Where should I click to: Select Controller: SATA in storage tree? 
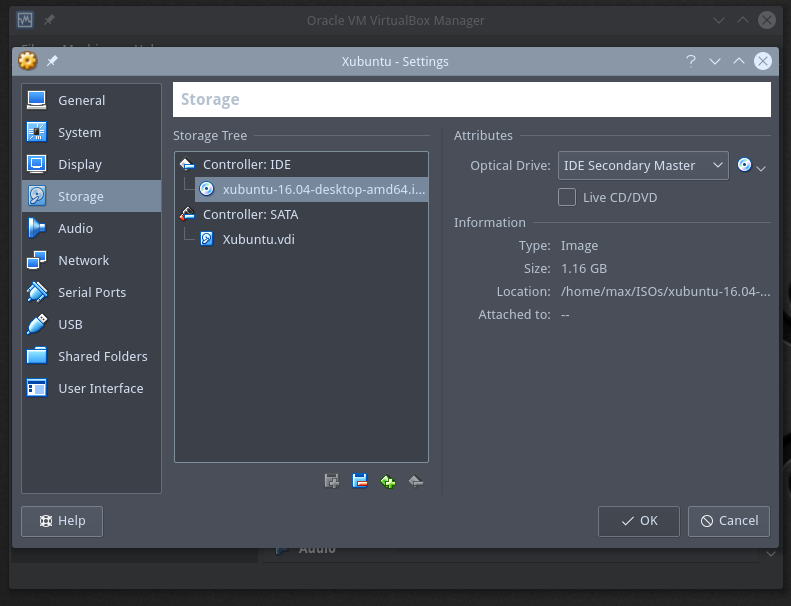click(301, 214)
